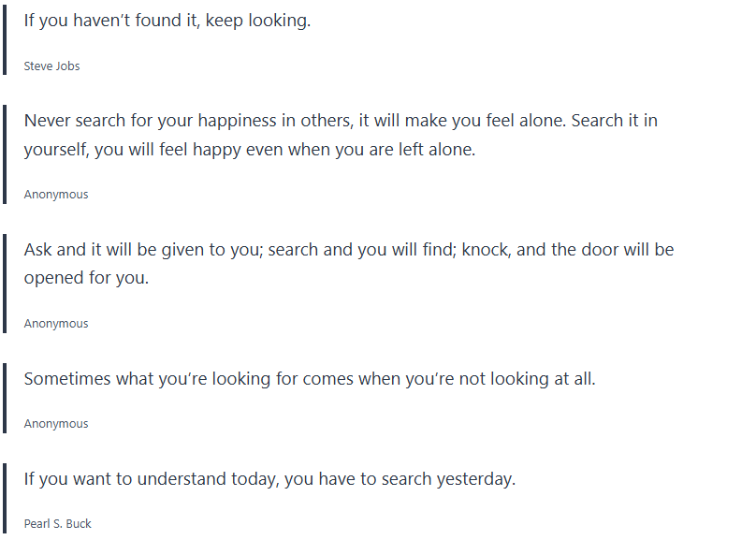The image size is (756, 540).
Task: Click the vertical bar beside the Pearl S. Buck quote
Action: click(x=5, y=498)
